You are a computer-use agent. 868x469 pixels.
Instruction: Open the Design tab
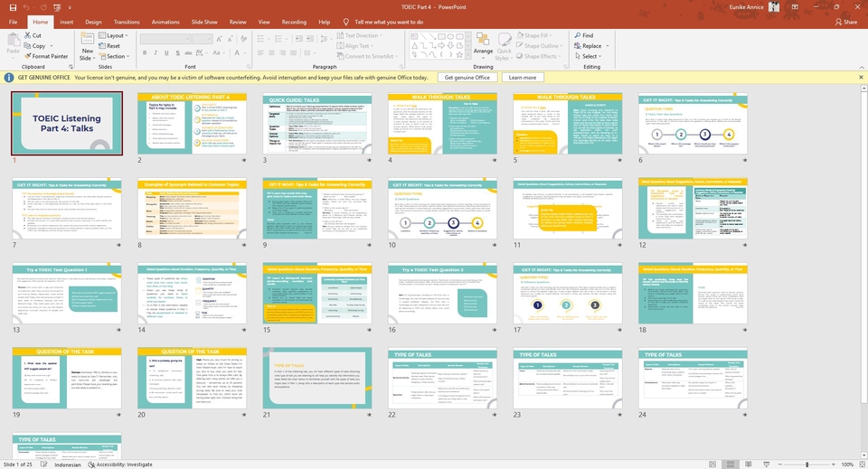tap(93, 22)
